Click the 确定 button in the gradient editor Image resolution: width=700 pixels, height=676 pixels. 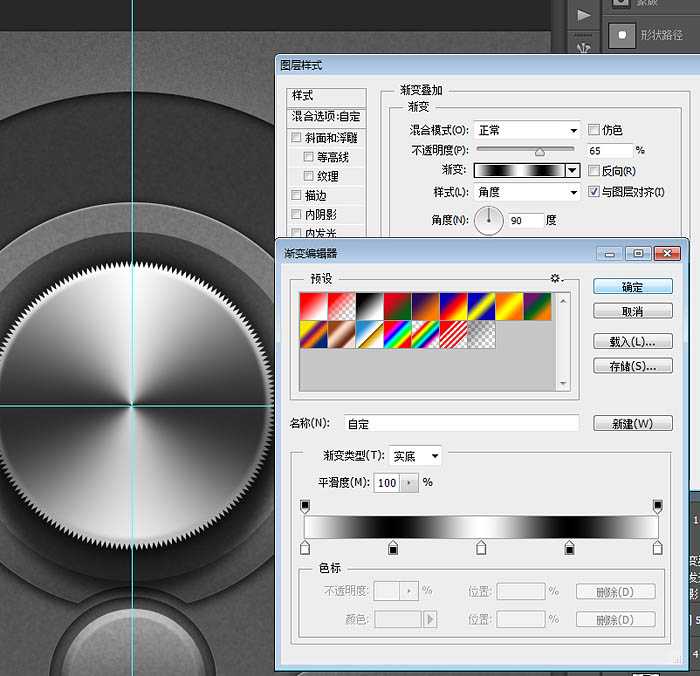pos(632,287)
